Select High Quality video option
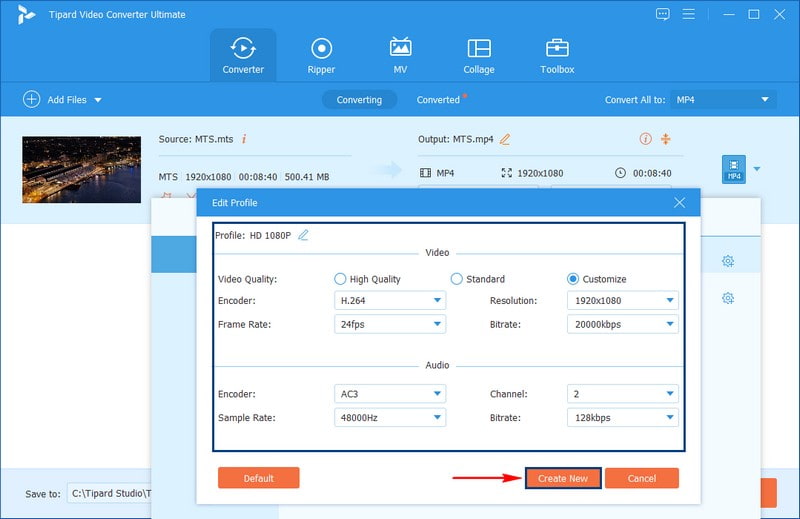Viewport: 800px width, 519px height. 340,279
